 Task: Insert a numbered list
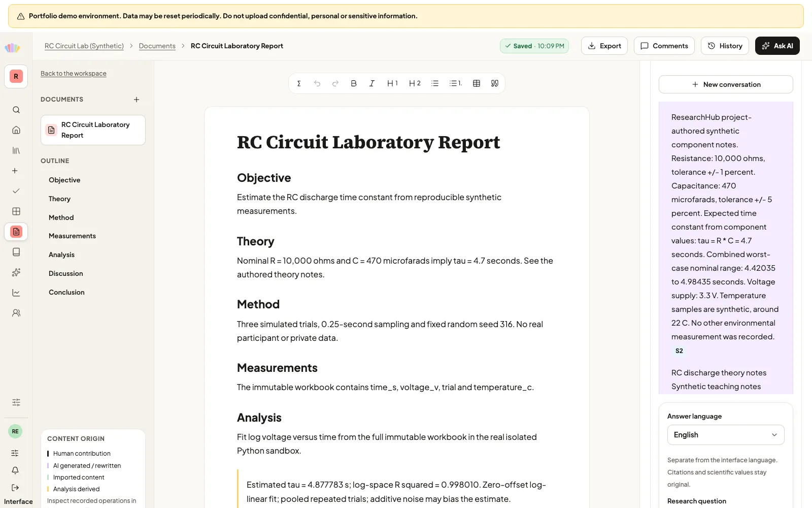(456, 83)
